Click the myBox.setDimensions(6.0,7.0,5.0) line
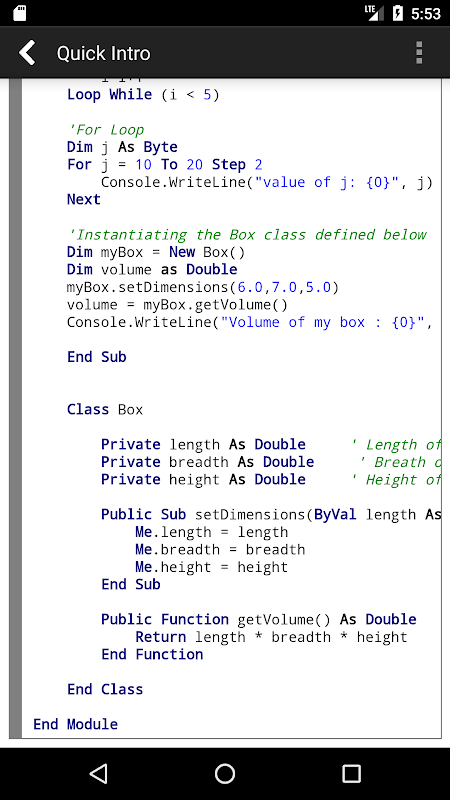Image resolution: width=450 pixels, height=800 pixels. click(x=203, y=287)
